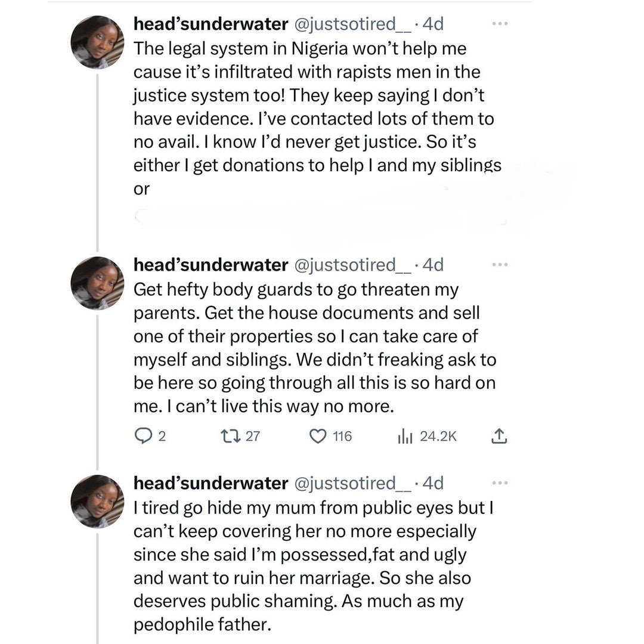The image size is (644, 644).
Task: Click the 4d timestamp on the legal system tweet
Action: [433, 24]
